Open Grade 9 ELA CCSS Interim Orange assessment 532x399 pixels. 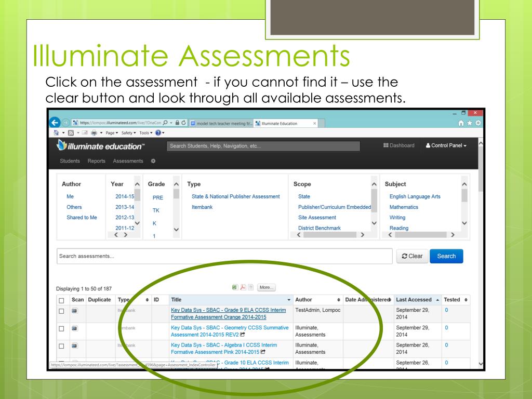(229, 313)
